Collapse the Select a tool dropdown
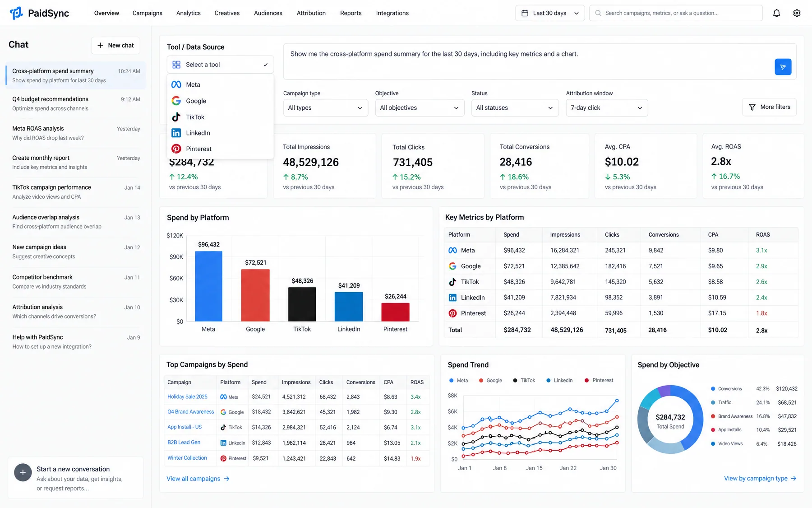Image resolution: width=812 pixels, height=508 pixels. tap(220, 65)
